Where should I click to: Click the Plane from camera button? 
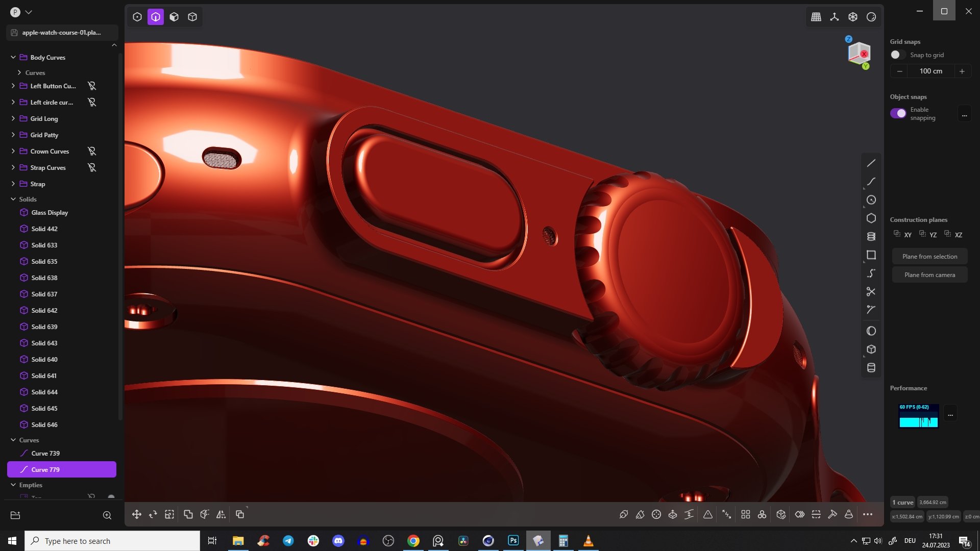pos(929,275)
